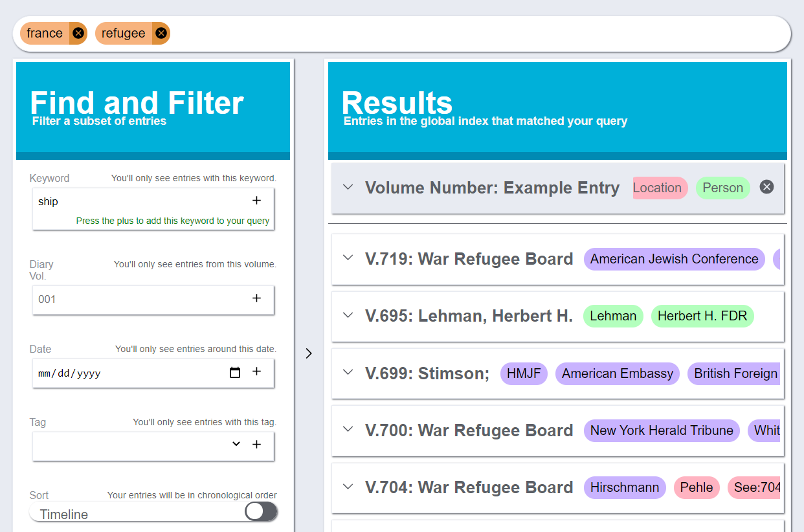This screenshot has height=532, width=804.
Task: Collapse the Find and Filter panel arrow
Action: point(309,353)
